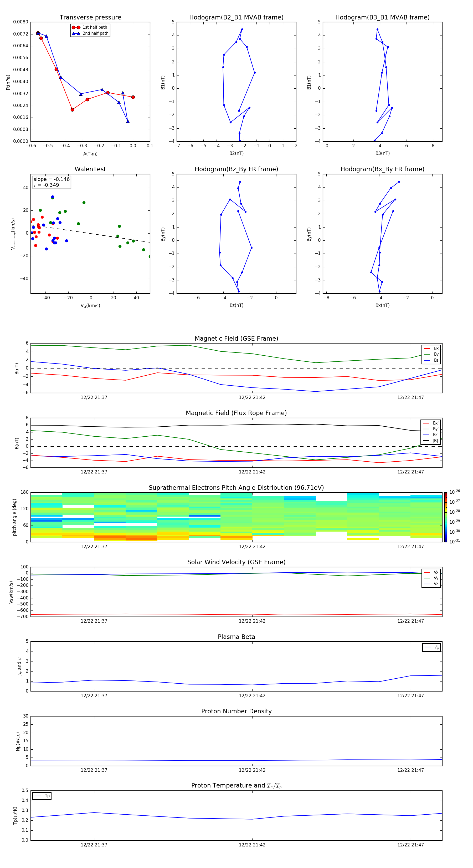This screenshot has width=473, height=868.
Task: Click '12/22 21:37' tick under Solar Wind Velocity
Action: click(94, 621)
